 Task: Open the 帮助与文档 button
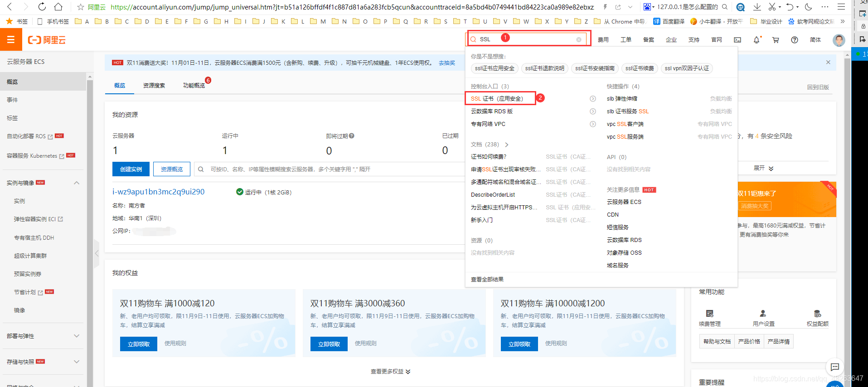[x=717, y=342]
